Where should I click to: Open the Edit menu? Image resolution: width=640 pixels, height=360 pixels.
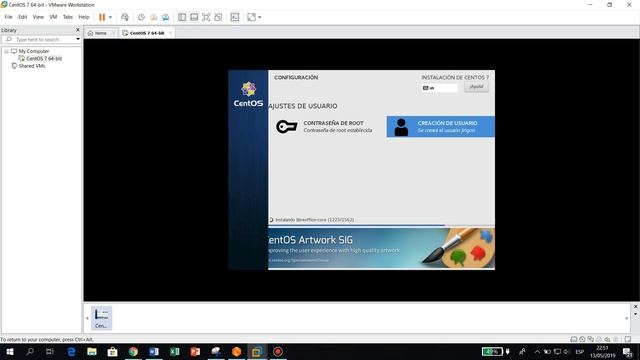click(x=22, y=17)
